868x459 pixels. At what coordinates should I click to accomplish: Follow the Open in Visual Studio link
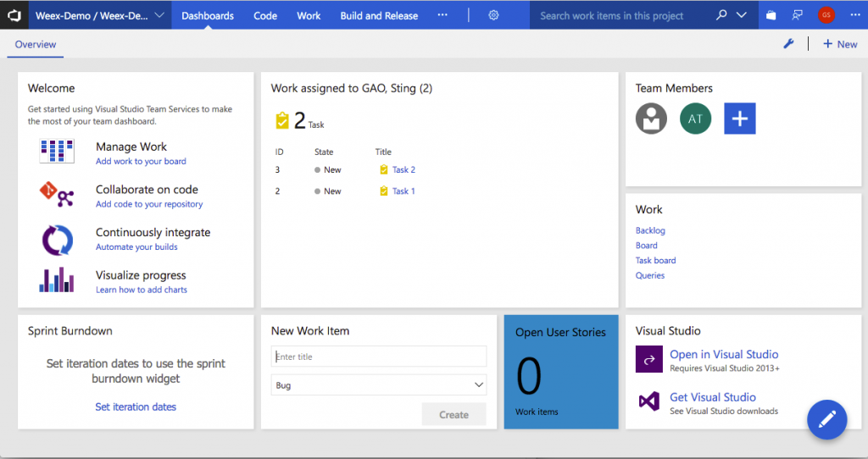[x=724, y=355]
